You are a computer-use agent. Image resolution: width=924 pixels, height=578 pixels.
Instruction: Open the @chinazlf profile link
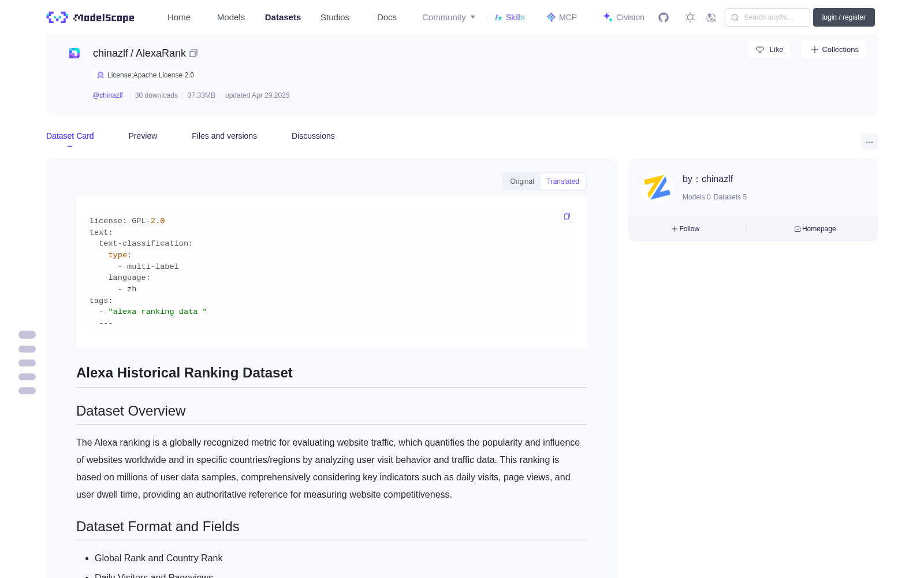(x=108, y=95)
